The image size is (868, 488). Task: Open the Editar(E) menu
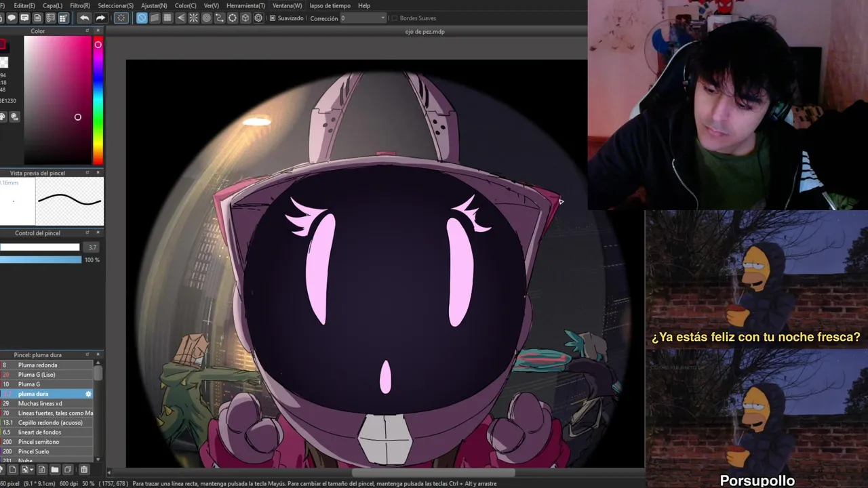[x=24, y=5]
